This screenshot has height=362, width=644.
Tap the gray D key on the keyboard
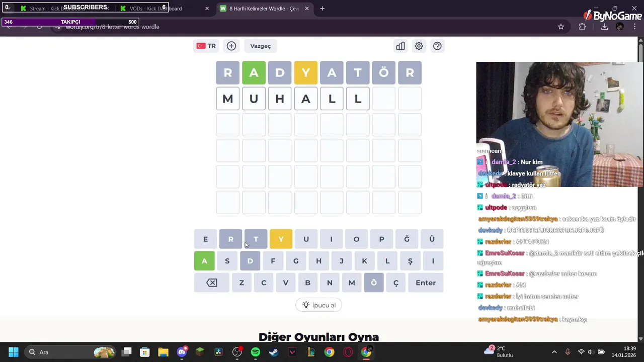[250, 261]
